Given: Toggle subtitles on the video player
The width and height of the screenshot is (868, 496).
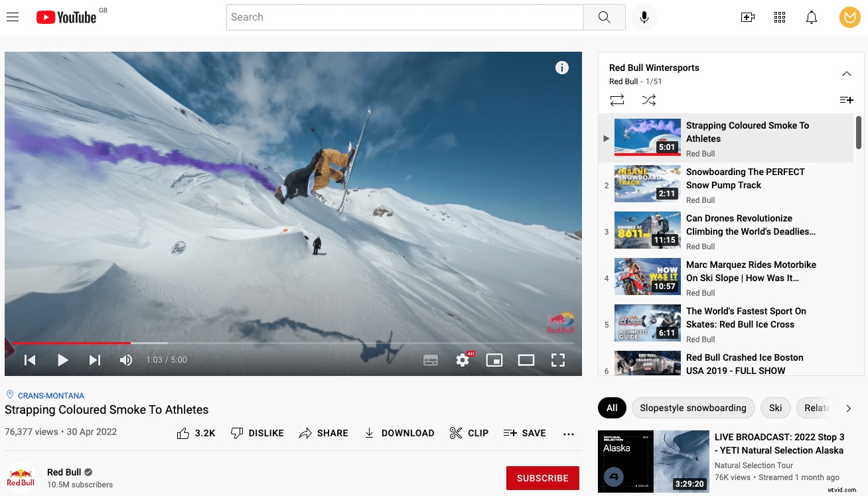Looking at the screenshot, I should (x=431, y=359).
